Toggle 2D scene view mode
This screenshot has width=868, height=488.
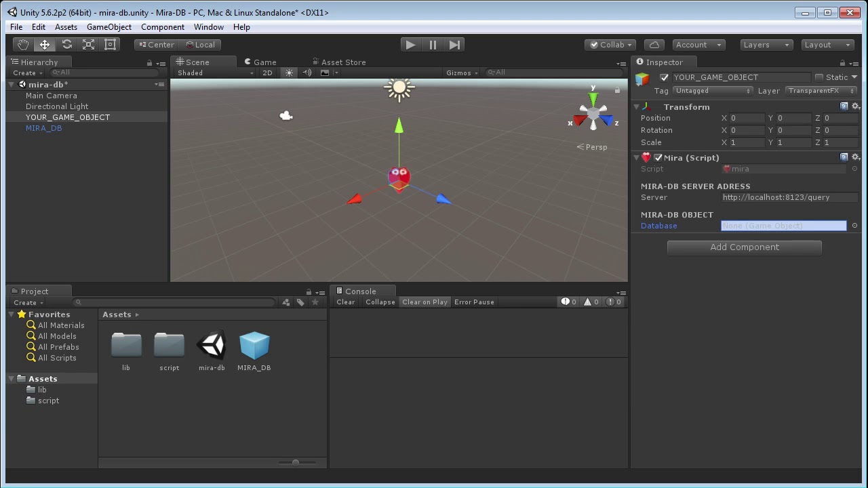[267, 73]
